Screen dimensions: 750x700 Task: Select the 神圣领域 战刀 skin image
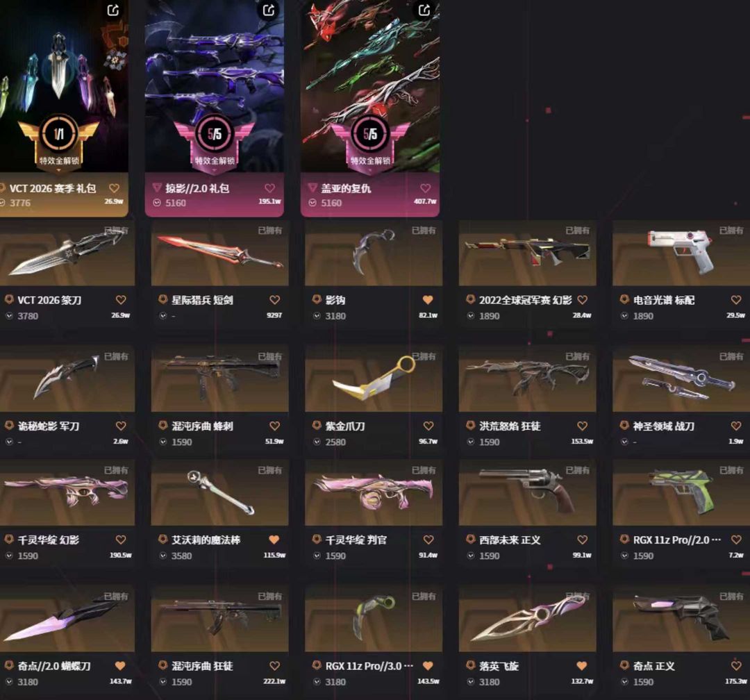coord(681,379)
